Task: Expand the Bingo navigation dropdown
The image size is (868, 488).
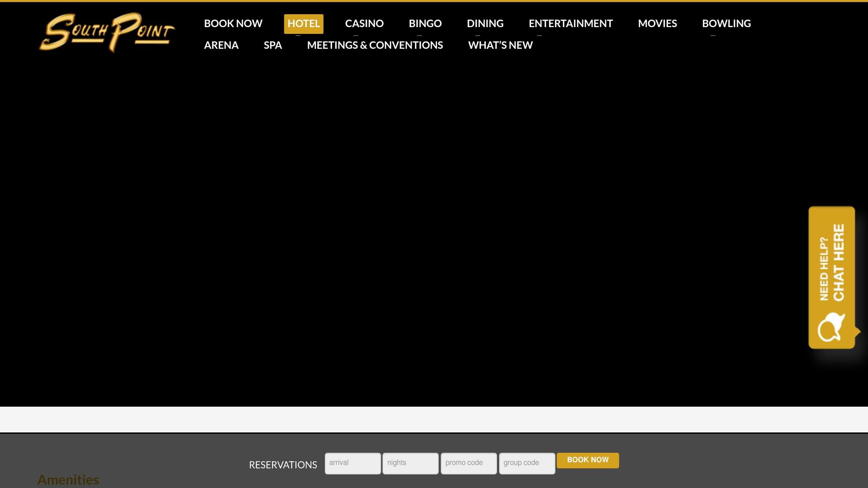Action: pos(425,24)
